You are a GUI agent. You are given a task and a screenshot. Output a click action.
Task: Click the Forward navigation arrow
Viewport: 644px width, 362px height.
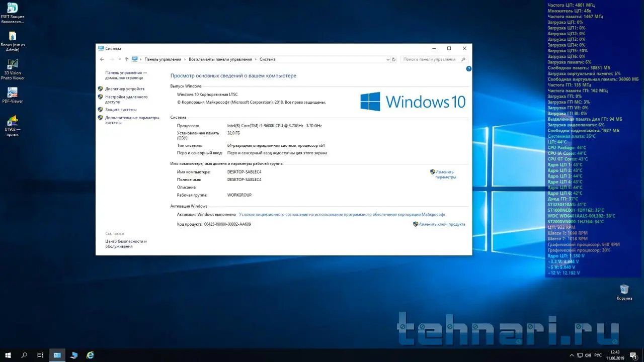[112, 59]
